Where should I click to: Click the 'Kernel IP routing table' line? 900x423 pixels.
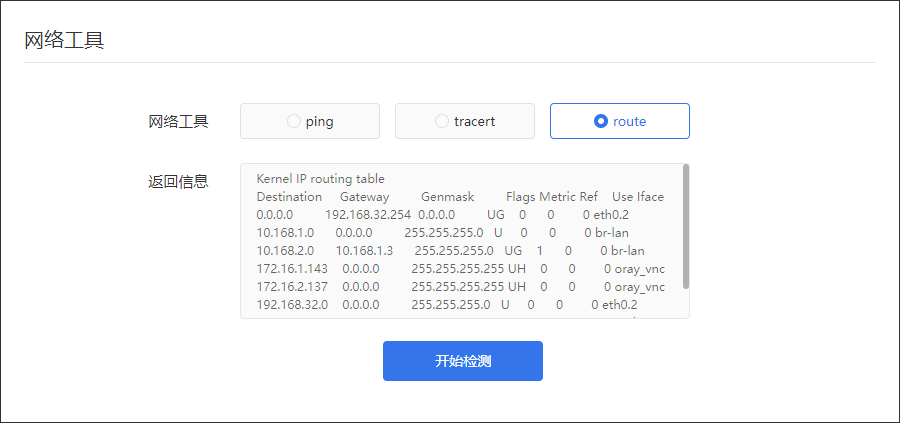[x=320, y=179]
